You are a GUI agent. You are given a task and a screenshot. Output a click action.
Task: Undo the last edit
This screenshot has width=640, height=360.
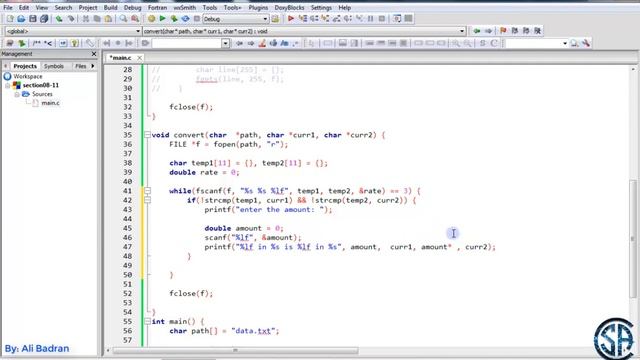point(59,19)
